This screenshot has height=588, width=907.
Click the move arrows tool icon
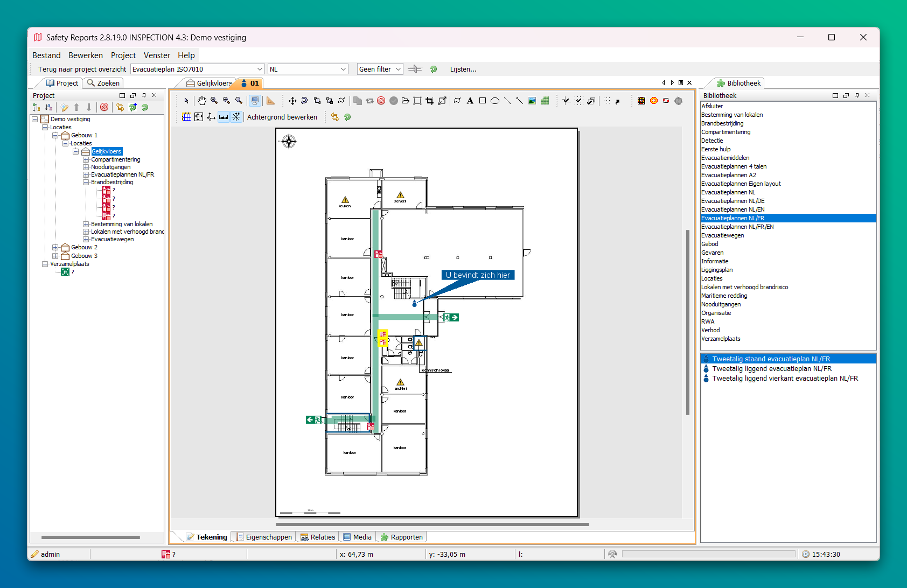tap(292, 101)
